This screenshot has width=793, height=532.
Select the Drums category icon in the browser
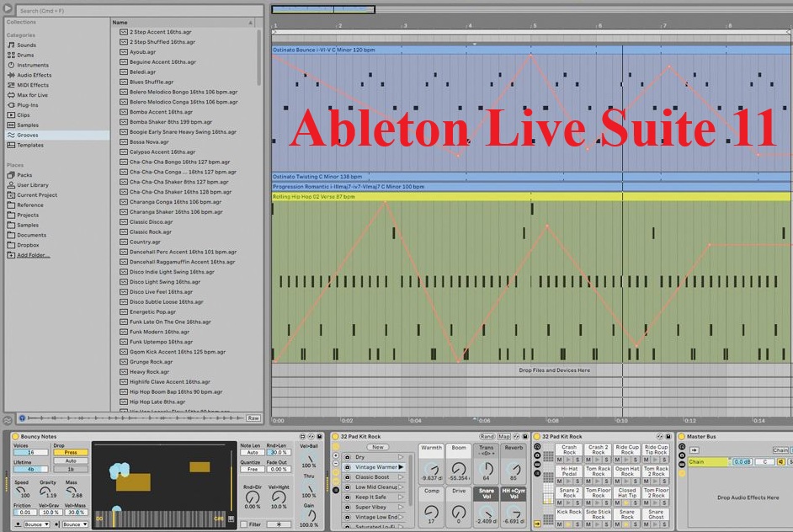12,54
